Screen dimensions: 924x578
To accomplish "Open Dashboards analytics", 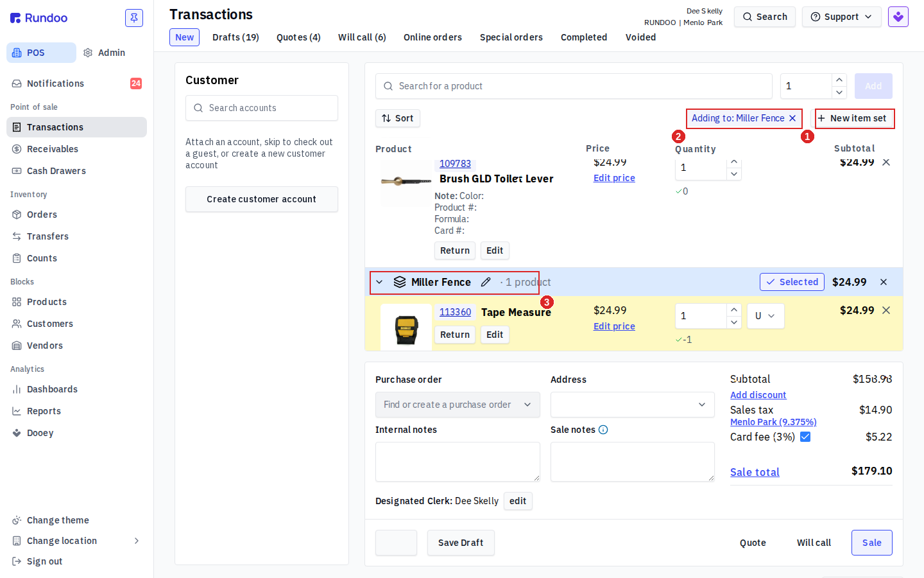I will (x=77, y=389).
